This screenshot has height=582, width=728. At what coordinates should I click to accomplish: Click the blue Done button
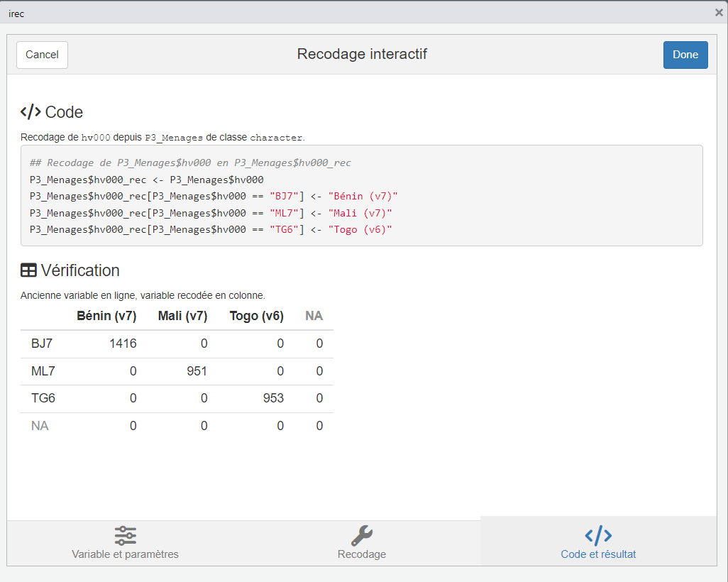click(x=685, y=55)
